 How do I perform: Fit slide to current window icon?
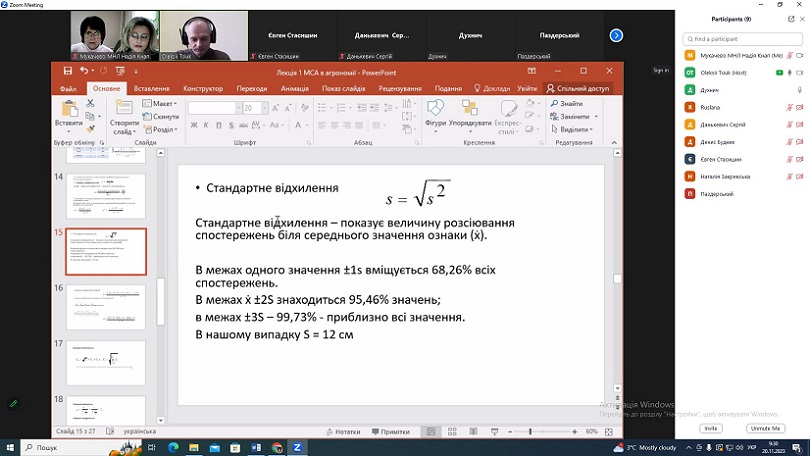coord(609,431)
